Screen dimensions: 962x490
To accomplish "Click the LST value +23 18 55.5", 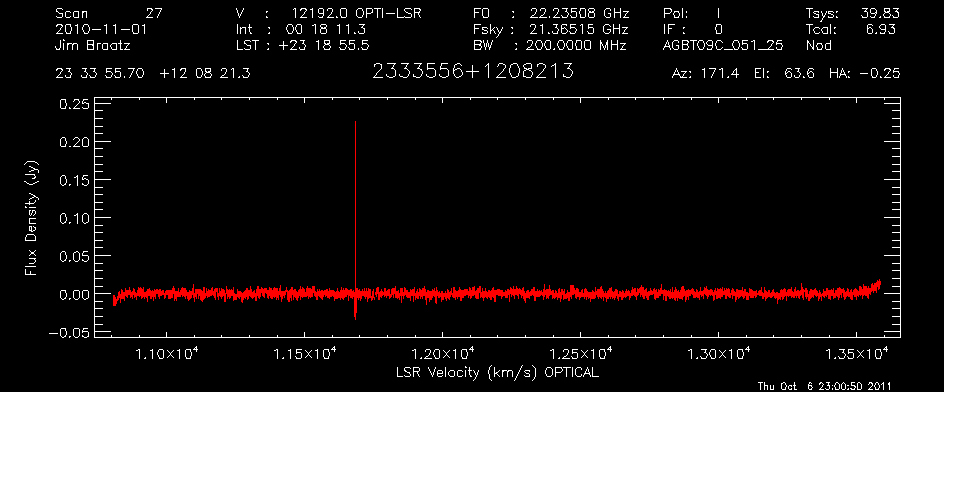I will [x=324, y=45].
